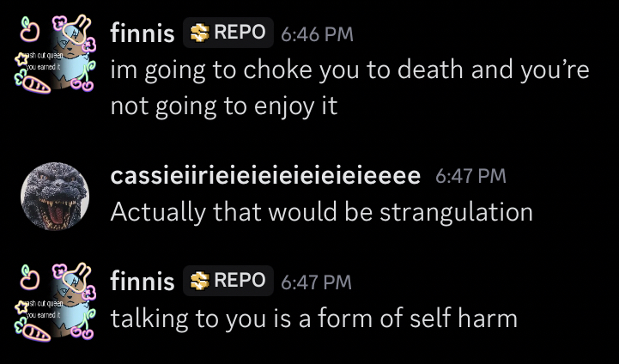This screenshot has width=619, height=364.
Task: Select the "im going to choke you" message
Action: (349, 70)
